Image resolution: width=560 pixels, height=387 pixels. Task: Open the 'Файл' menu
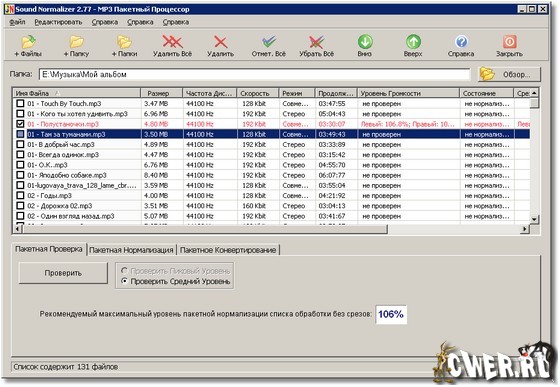point(17,22)
